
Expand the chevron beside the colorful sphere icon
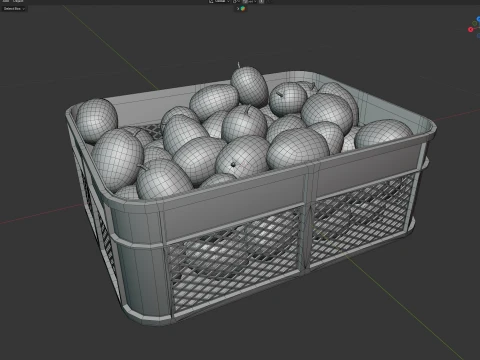[238, 9]
